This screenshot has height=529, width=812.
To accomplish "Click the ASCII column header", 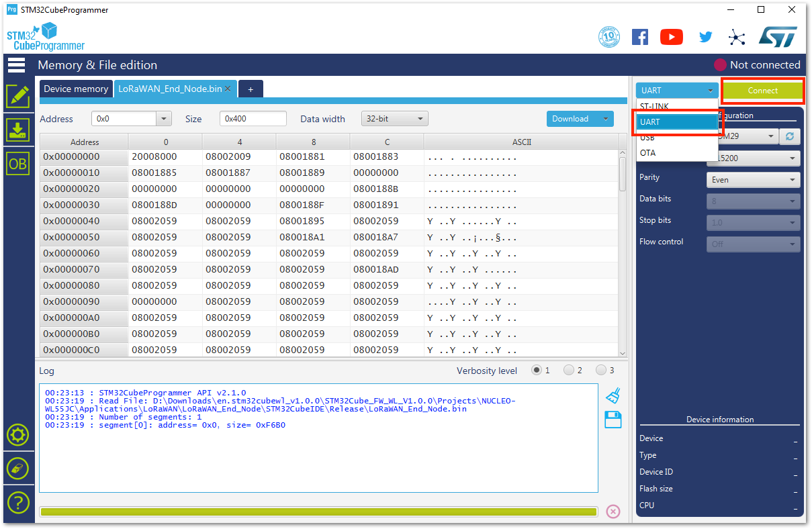I will (521, 142).
